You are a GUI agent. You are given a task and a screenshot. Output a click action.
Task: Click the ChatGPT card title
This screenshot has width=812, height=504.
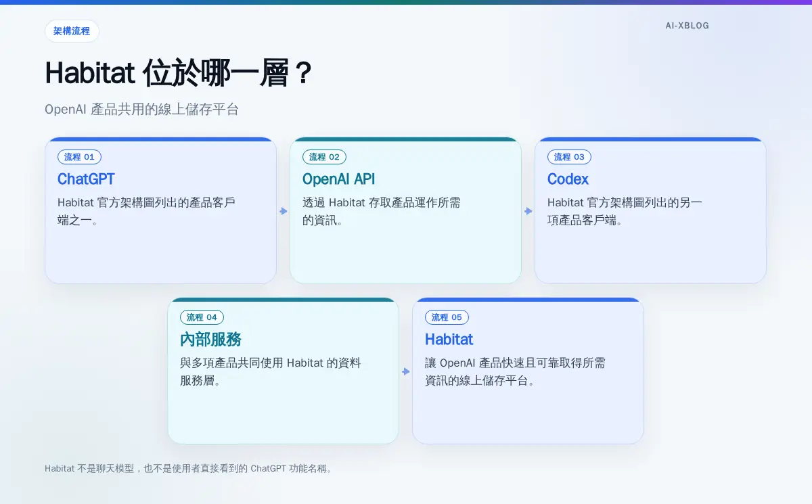click(x=86, y=179)
